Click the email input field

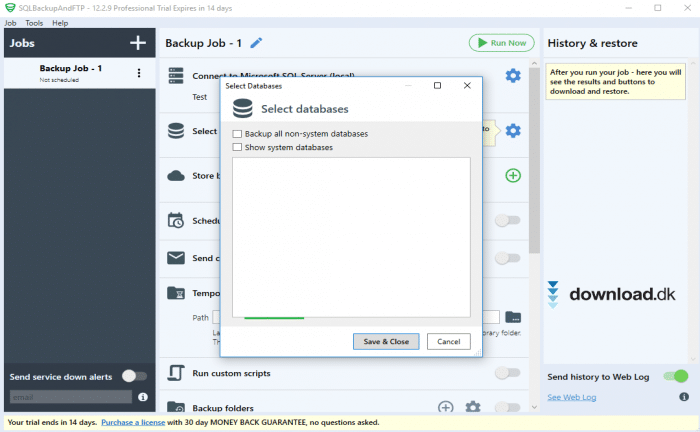(x=70, y=397)
